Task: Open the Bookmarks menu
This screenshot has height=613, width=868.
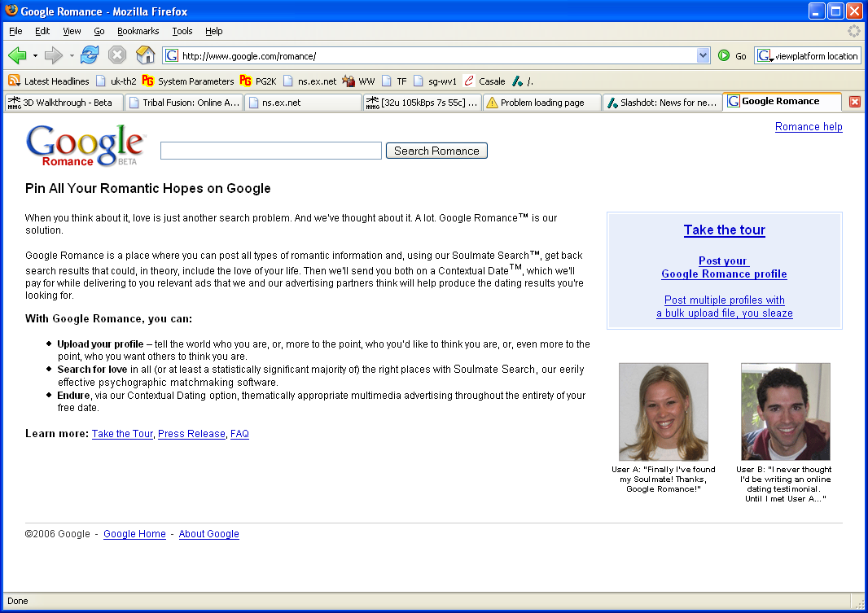Action: 138,31
